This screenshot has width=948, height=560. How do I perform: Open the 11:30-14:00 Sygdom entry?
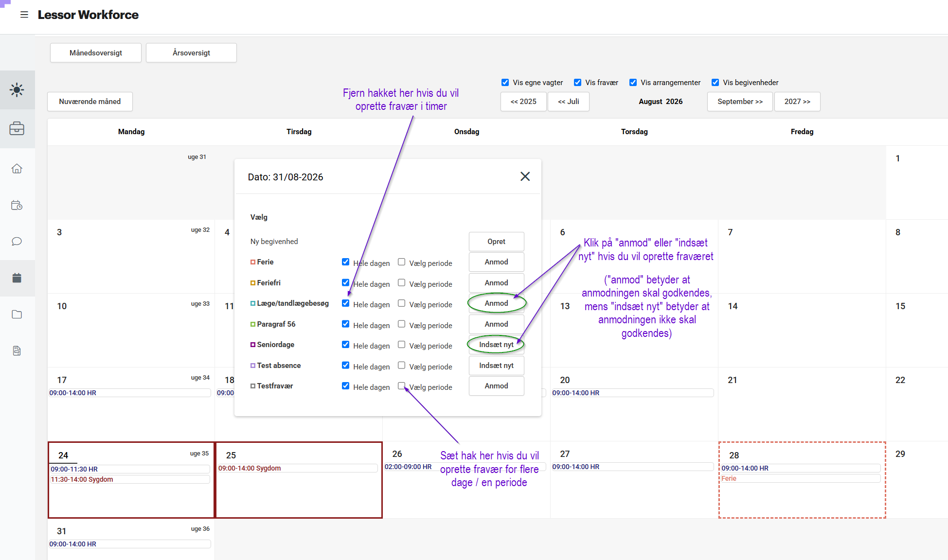pos(130,479)
